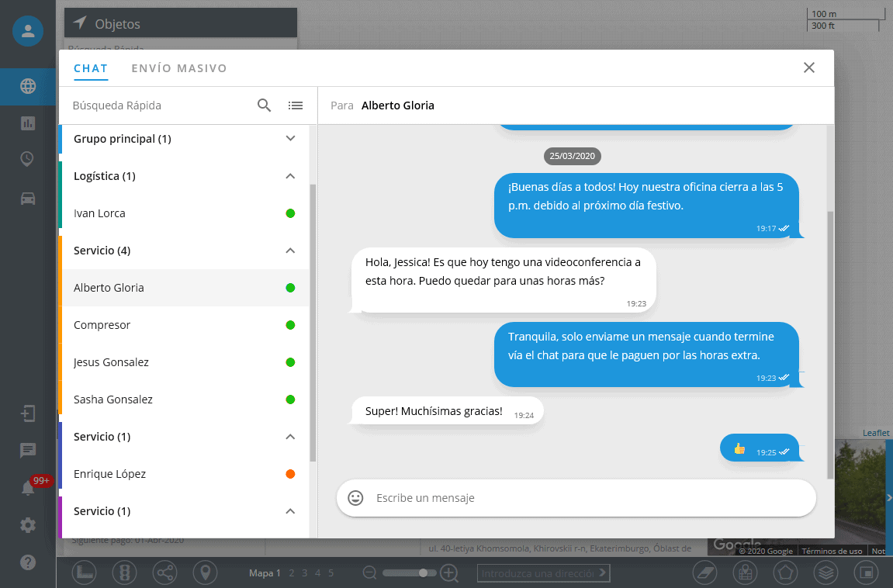
Task: Expand the Grupo principal (1) group
Action: pyautogui.click(x=290, y=139)
